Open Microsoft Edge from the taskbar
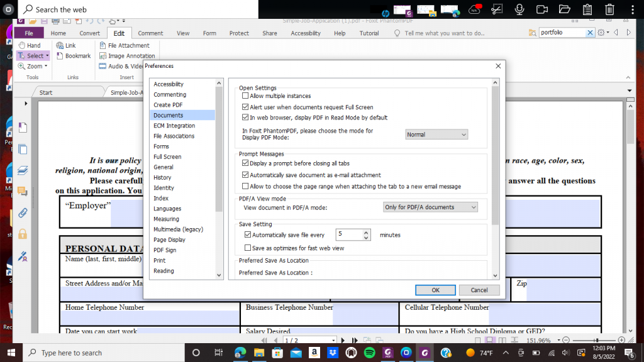The image size is (644, 362). pos(240,353)
